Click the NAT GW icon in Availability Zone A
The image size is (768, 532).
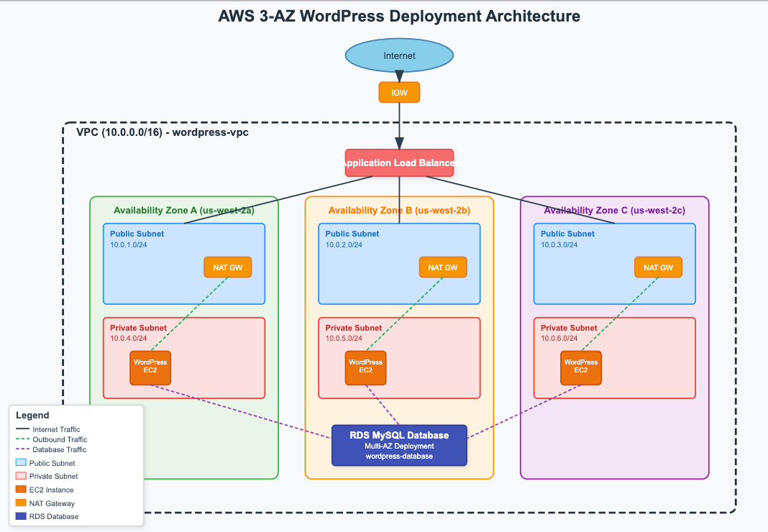click(228, 267)
